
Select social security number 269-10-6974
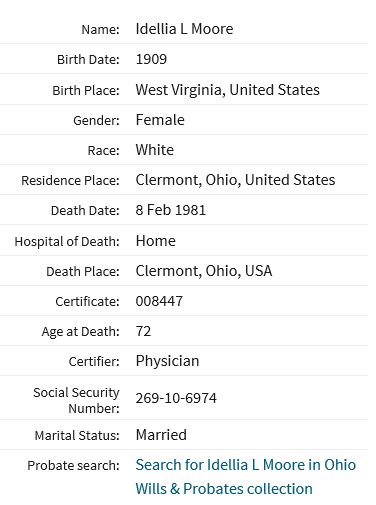[176, 398]
